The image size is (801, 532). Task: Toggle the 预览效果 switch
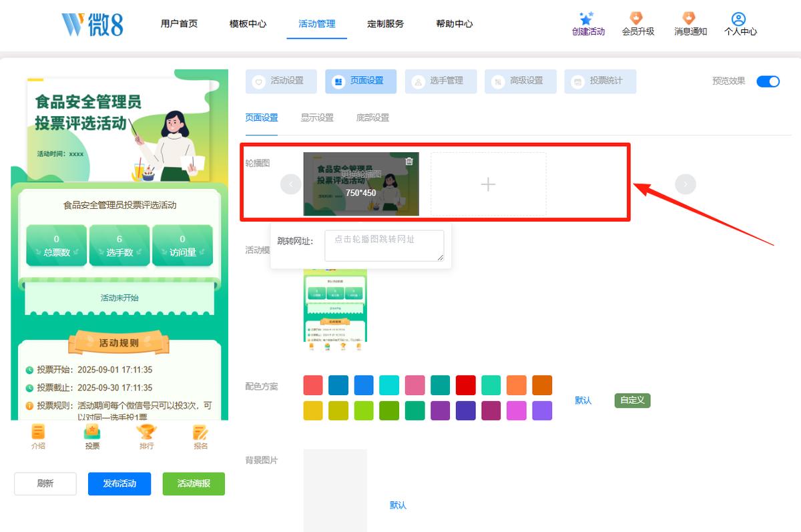768,81
